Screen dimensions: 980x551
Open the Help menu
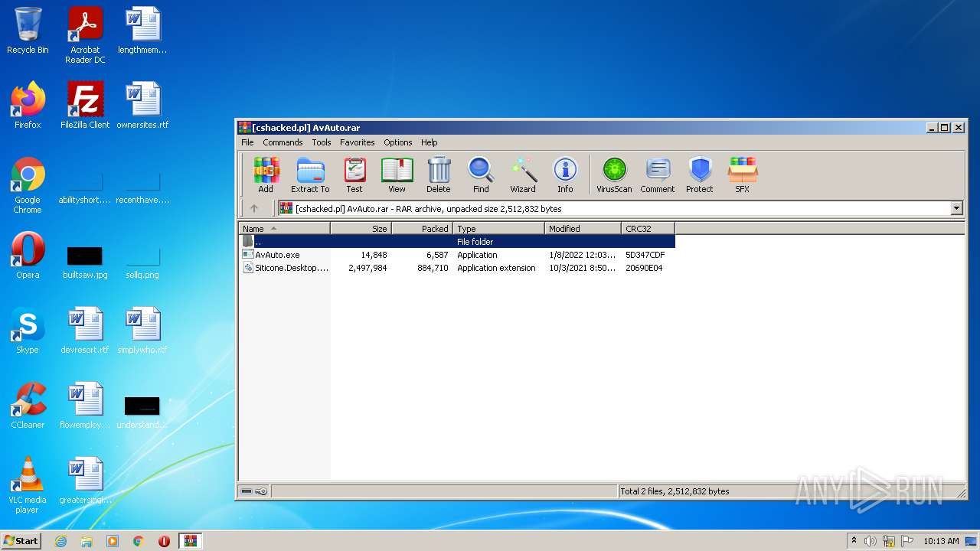pyautogui.click(x=430, y=142)
